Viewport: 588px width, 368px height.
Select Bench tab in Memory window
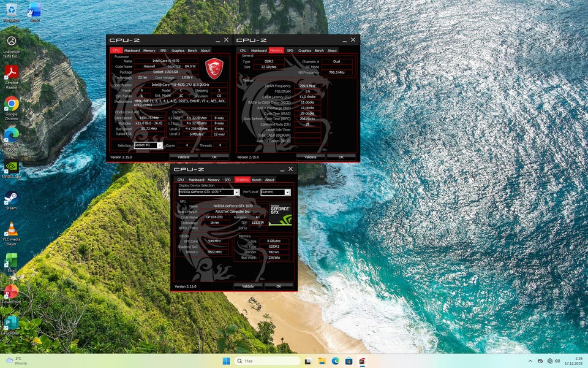318,50
